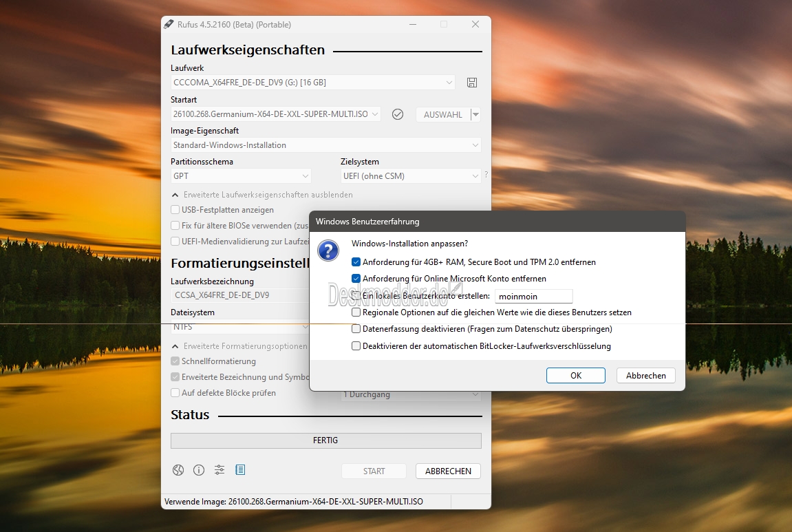
Task: Click the save drive image icon
Action: click(472, 83)
